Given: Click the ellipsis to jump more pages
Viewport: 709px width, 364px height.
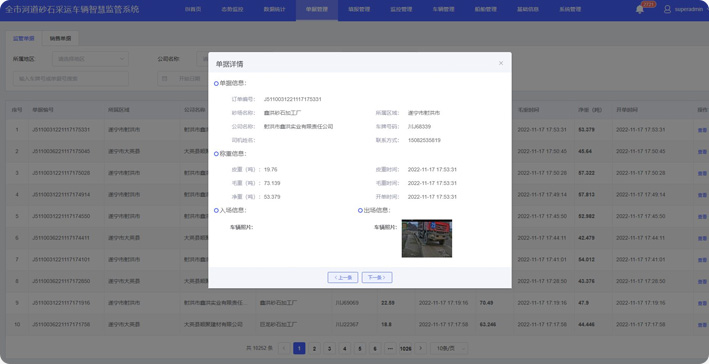Looking at the screenshot, I should (x=390, y=348).
